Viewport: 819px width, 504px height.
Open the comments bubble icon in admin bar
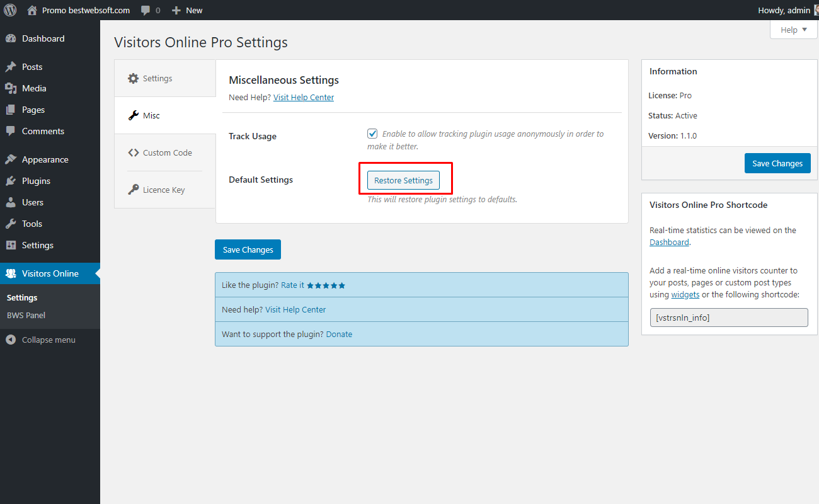pyautogui.click(x=146, y=10)
